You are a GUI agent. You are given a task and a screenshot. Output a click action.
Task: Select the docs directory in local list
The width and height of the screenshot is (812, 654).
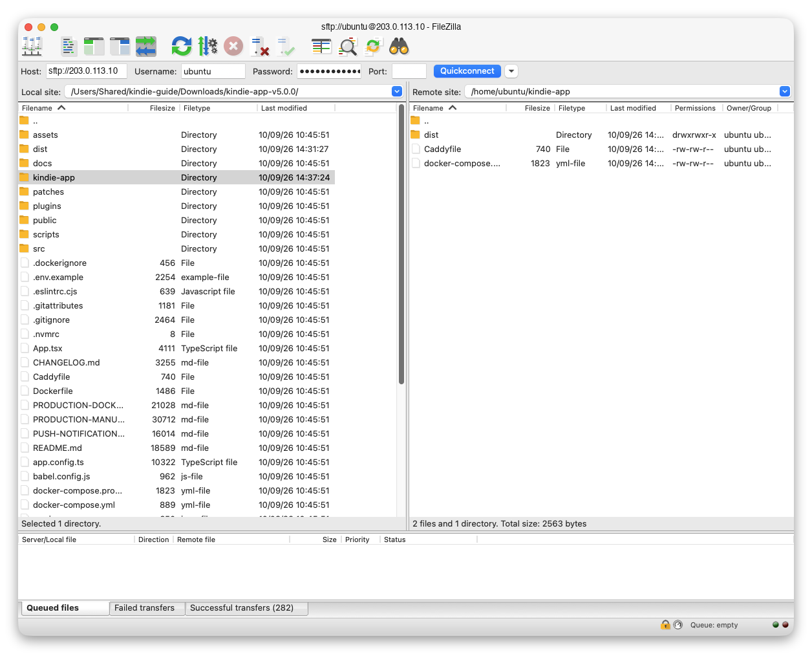pyautogui.click(x=176, y=163)
